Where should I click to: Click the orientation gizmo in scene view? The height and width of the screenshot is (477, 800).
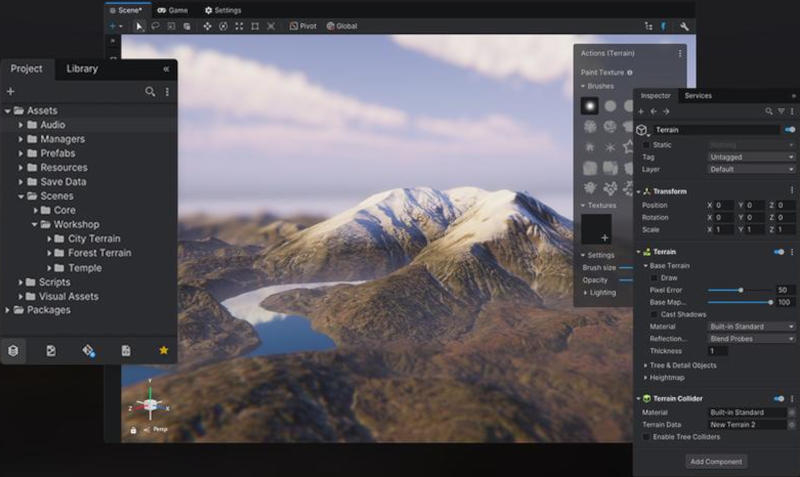(x=149, y=404)
